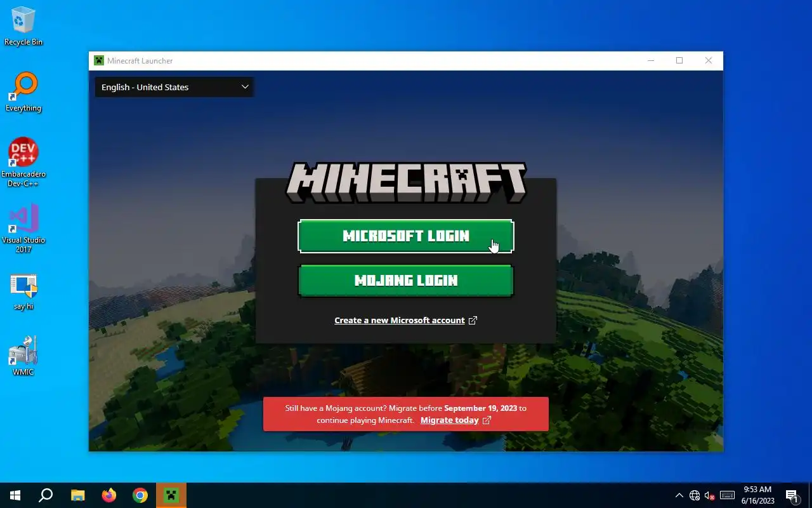Open the notification center icon
Screen dimensions: 812x508
[792, 495]
